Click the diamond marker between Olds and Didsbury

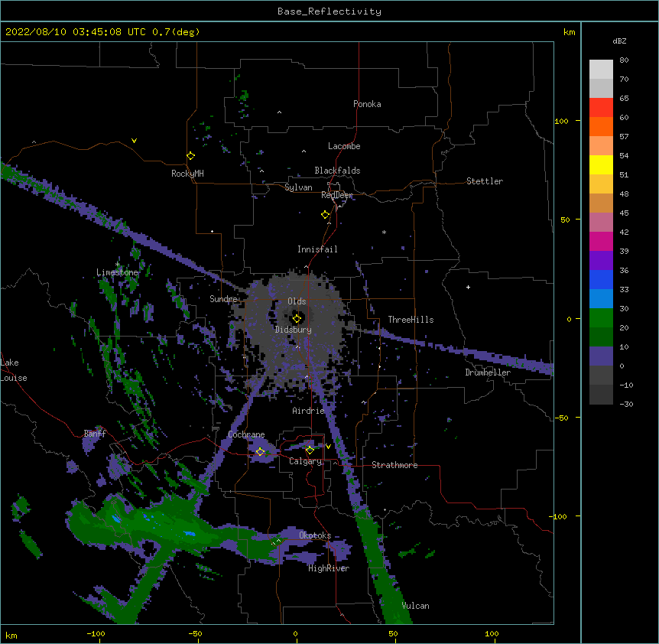pyautogui.click(x=297, y=319)
